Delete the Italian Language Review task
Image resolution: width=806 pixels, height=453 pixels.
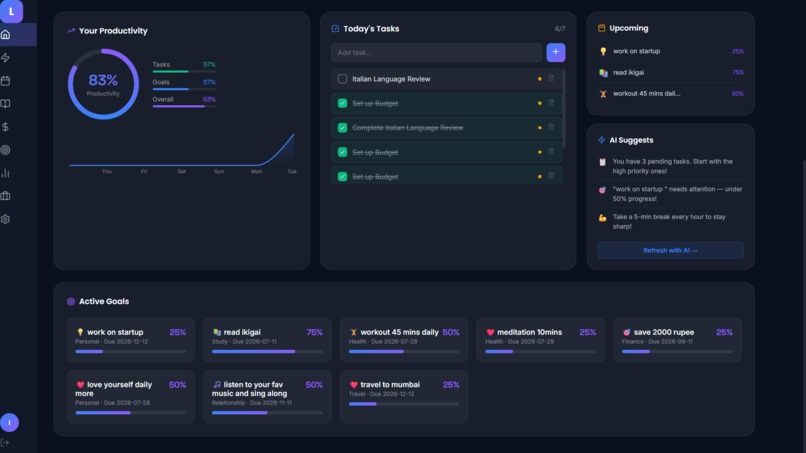pyautogui.click(x=551, y=78)
